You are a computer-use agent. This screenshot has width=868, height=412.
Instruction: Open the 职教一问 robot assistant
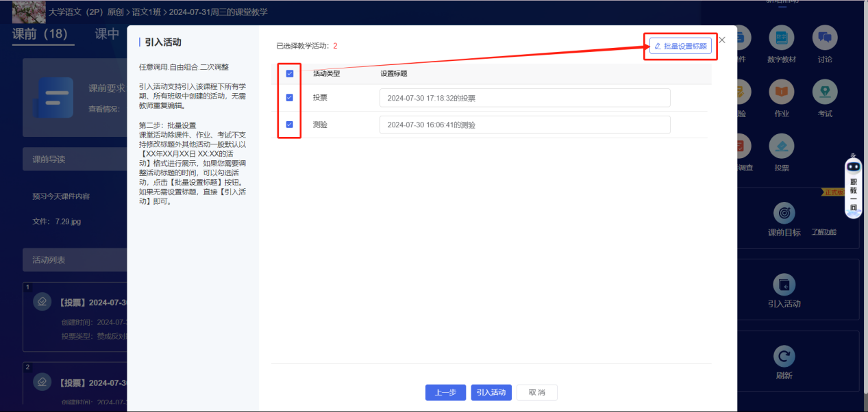[853, 183]
